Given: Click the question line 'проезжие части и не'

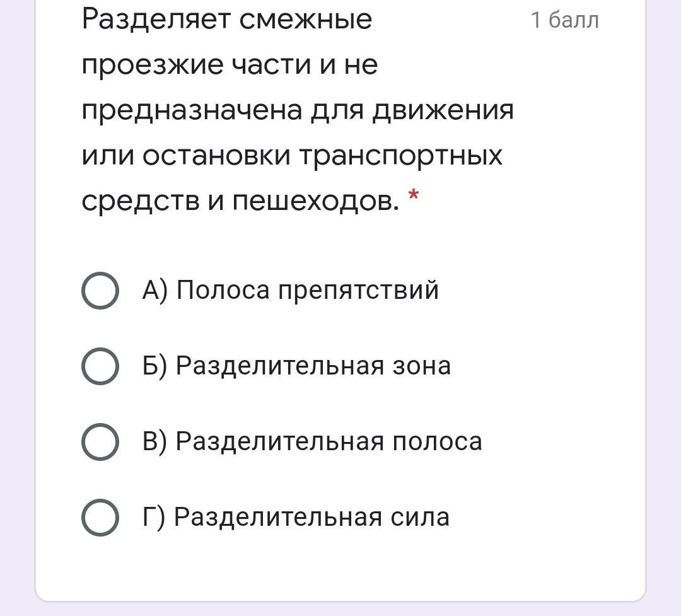Looking at the screenshot, I should [230, 66].
